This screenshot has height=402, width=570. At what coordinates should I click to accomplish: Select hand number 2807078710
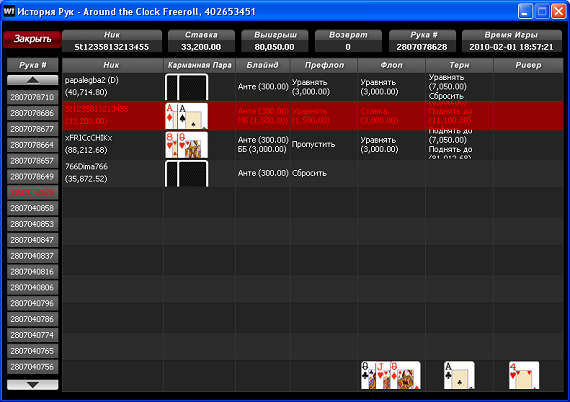click(x=33, y=97)
